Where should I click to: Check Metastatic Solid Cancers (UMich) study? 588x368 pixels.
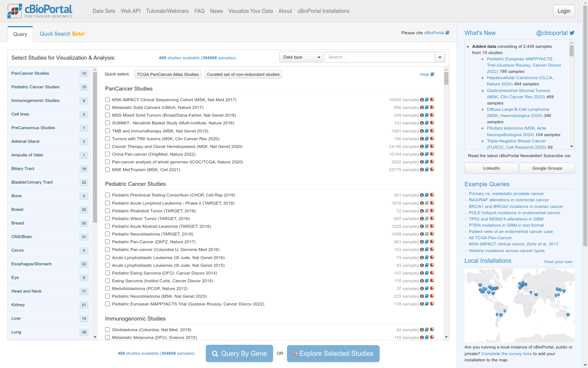107,107
